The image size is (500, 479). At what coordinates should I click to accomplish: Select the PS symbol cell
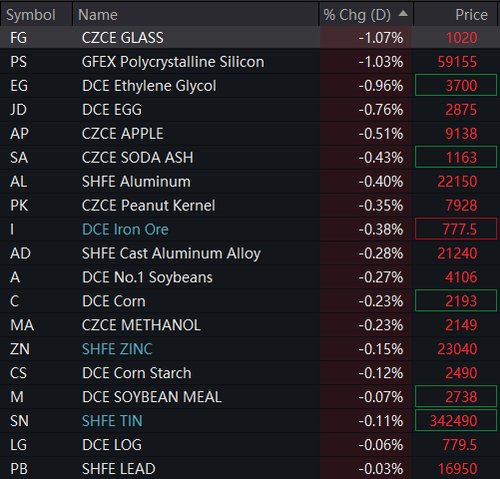click(x=19, y=62)
